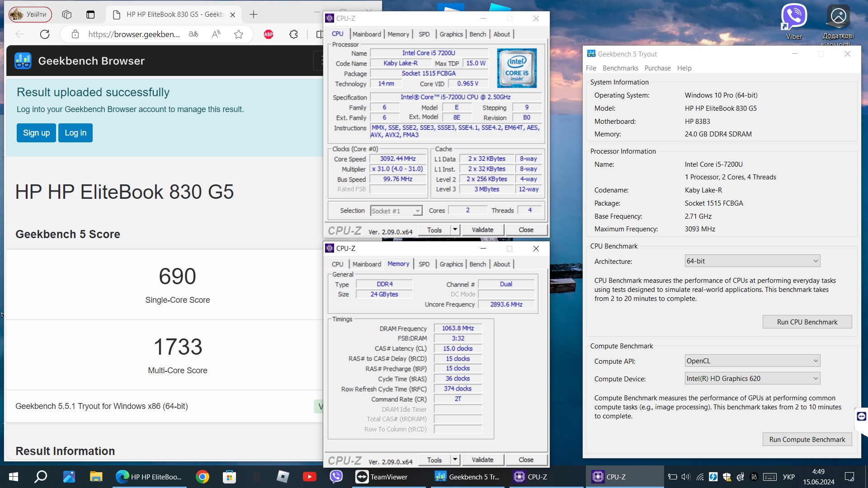This screenshot has width=868, height=488.
Task: Click the Read aloud icon in address bar
Action: point(217,34)
